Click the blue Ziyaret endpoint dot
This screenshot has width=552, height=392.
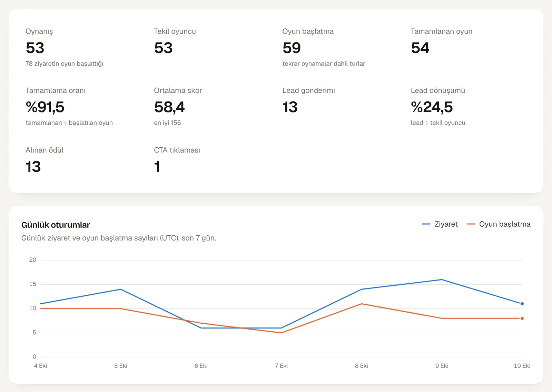point(522,304)
